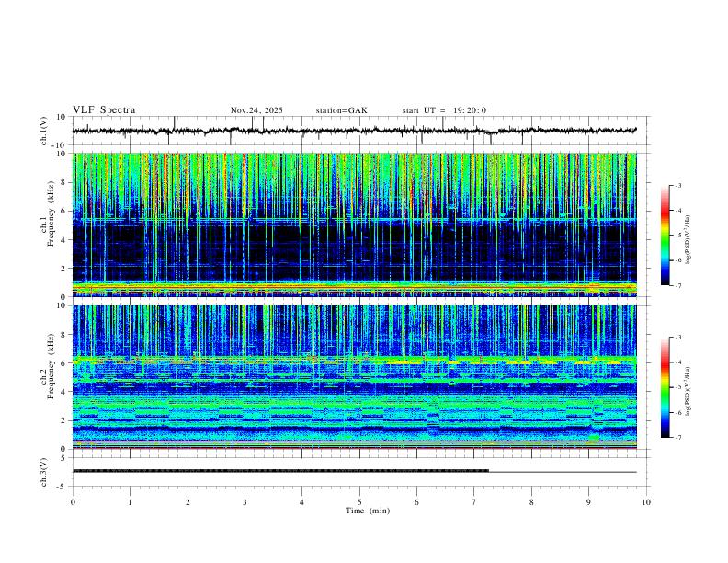728x563 pixels.
Task: Click the "station=GAK" header label
Action: coord(341,110)
